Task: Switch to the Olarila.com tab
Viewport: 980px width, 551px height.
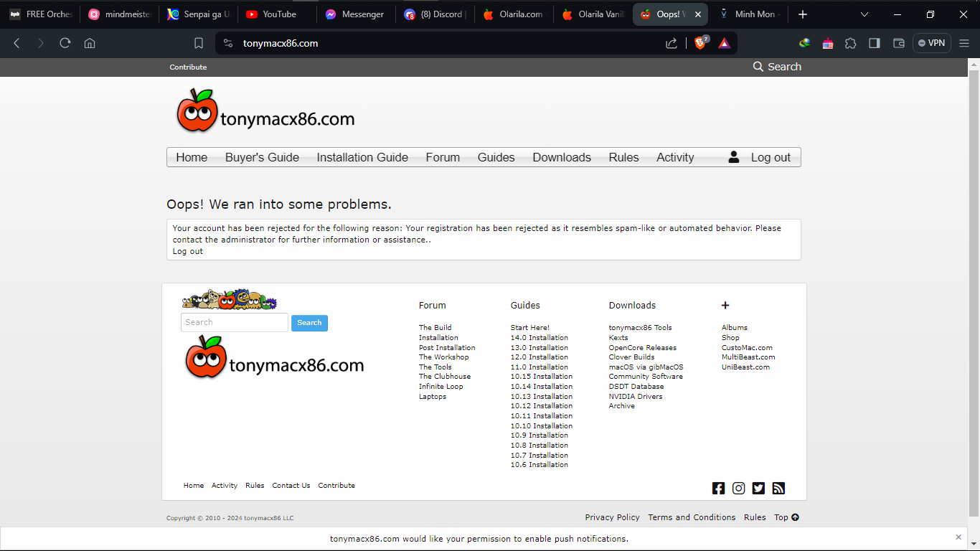Action: 514,14
